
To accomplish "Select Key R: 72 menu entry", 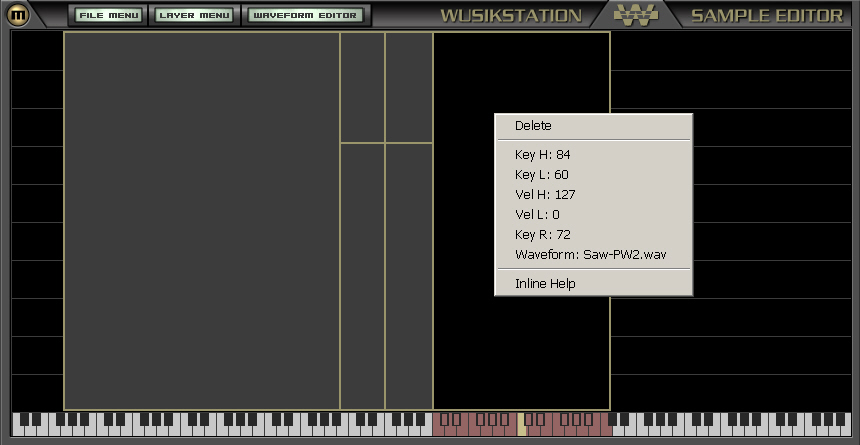I will (x=593, y=234).
